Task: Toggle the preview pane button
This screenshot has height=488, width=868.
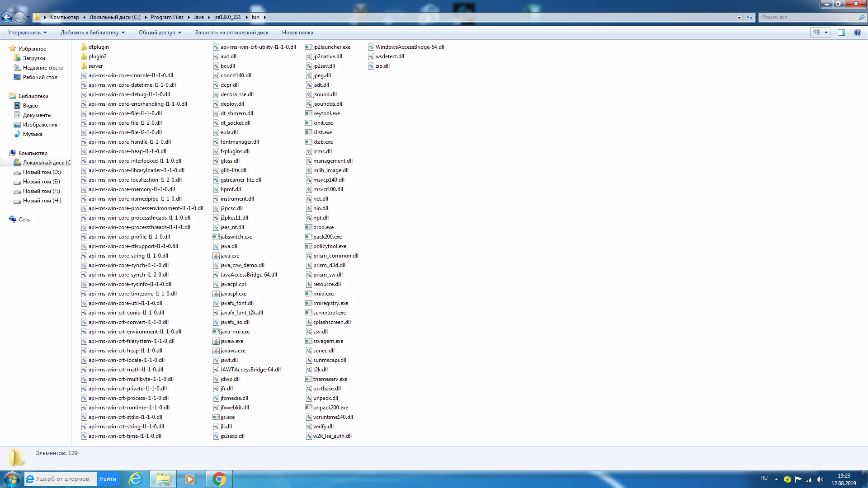Action: coord(841,33)
